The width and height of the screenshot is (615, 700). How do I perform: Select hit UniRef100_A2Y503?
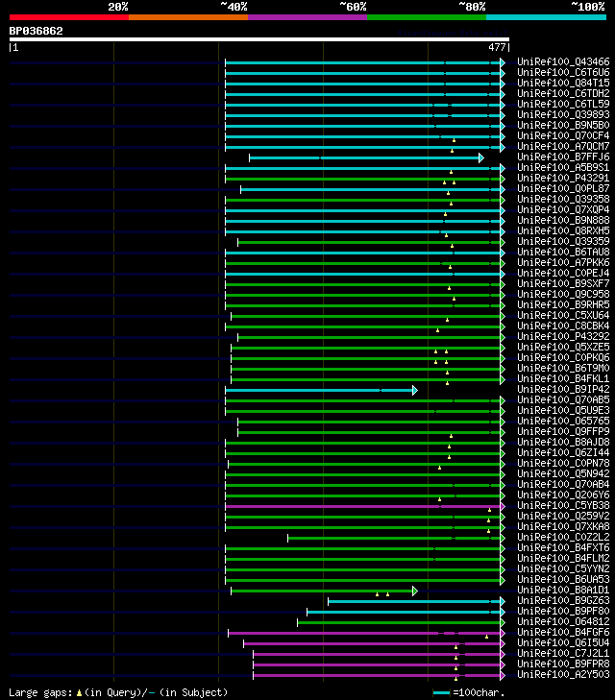pyautogui.click(x=563, y=675)
